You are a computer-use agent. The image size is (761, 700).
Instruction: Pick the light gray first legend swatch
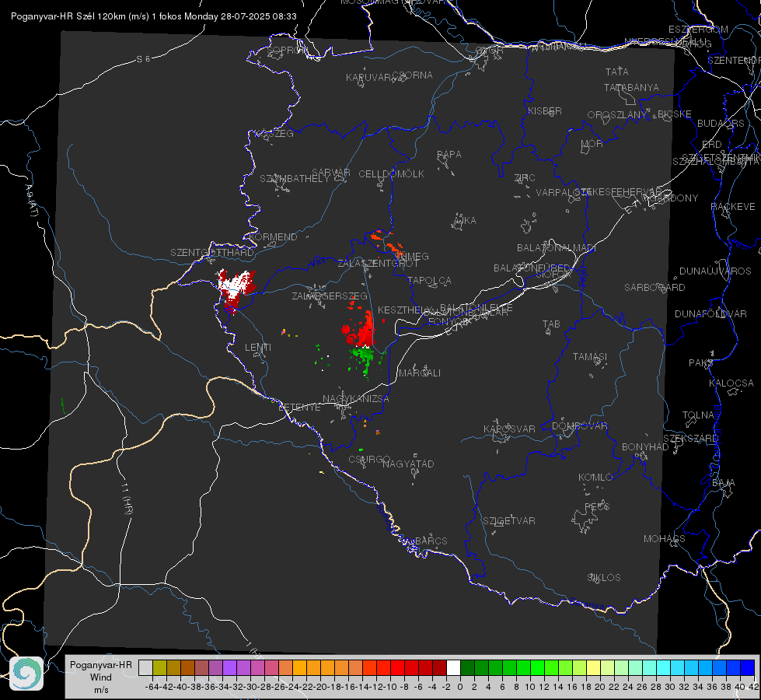145,667
